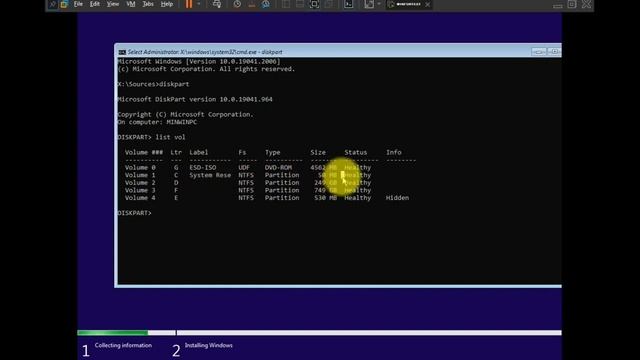Image resolution: width=640 pixels, height=360 pixels.
Task: Click the 'Type' column header
Action: click(x=273, y=152)
